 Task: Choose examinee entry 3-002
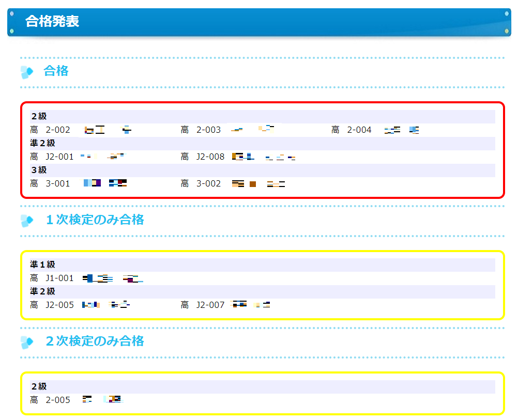tap(208, 184)
